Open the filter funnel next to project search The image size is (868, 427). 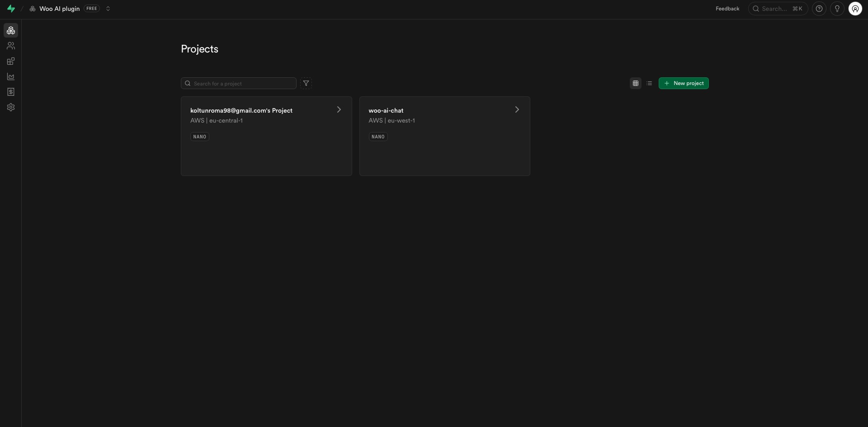point(306,83)
